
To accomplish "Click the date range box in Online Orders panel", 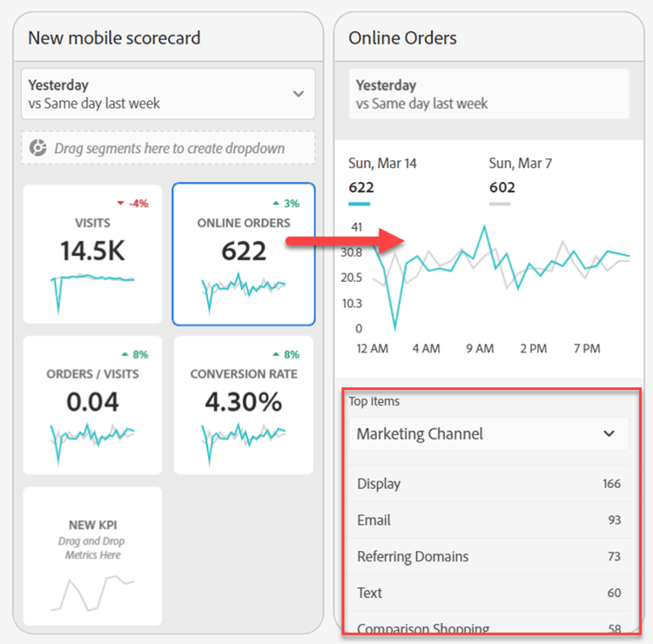I will pos(489,94).
